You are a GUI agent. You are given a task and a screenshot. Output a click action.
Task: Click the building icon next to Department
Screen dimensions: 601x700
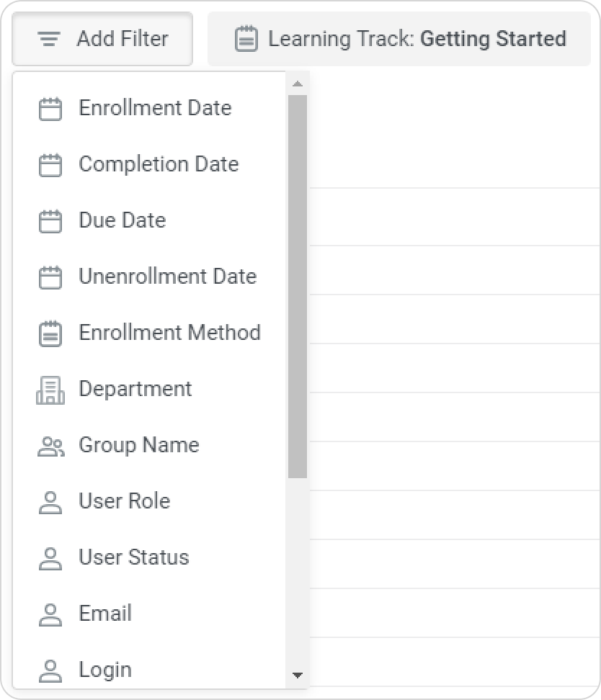[x=50, y=390]
